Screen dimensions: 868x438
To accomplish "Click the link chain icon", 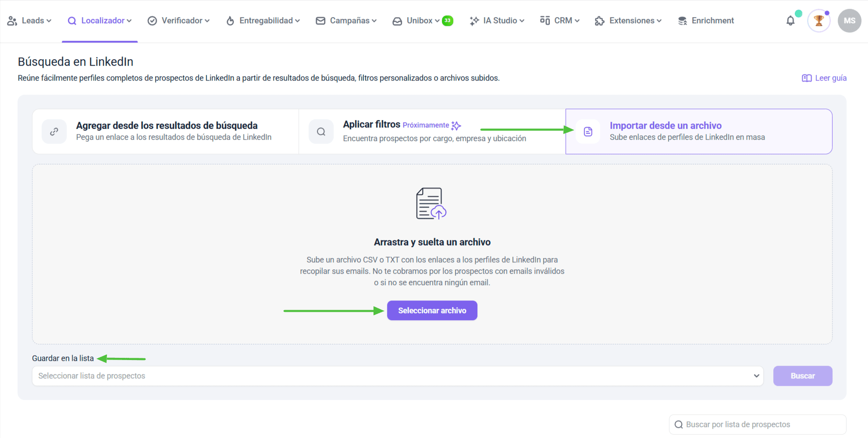I will (54, 131).
